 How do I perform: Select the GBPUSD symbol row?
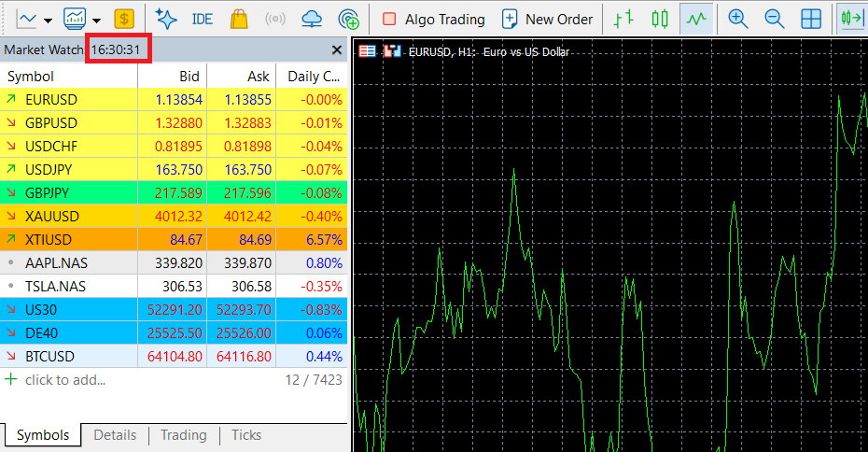pos(174,123)
